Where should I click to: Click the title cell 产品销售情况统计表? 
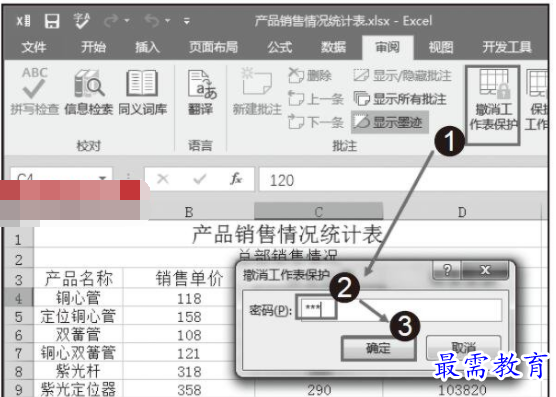pyautogui.click(x=287, y=234)
